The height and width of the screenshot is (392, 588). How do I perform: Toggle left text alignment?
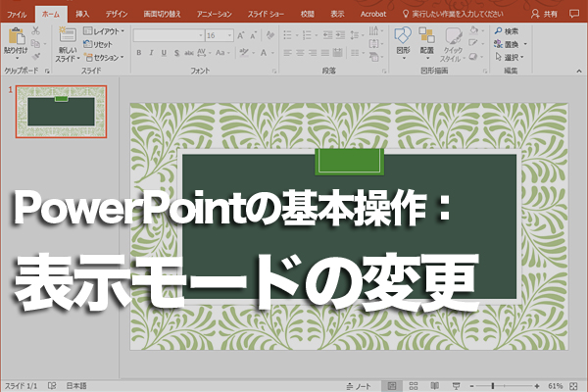point(287,53)
